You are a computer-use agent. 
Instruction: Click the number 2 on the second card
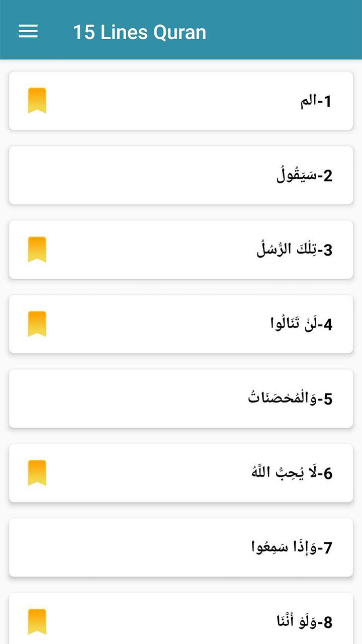pyautogui.click(x=328, y=176)
